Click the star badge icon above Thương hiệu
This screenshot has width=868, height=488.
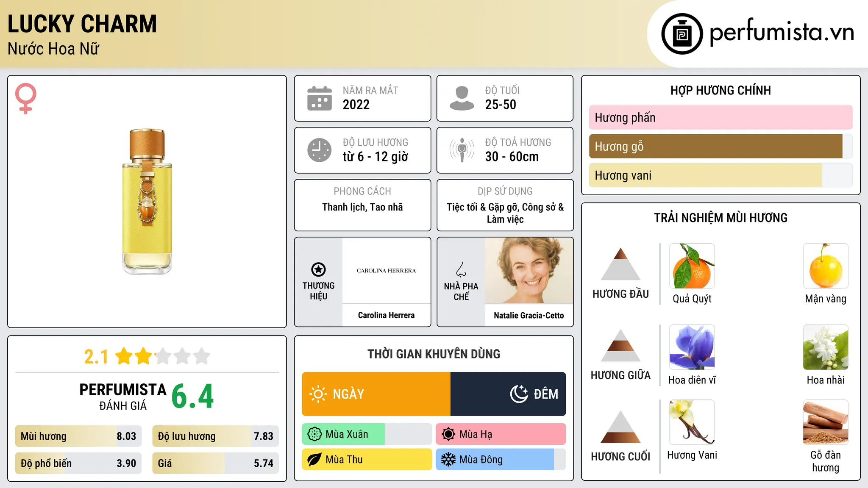click(318, 269)
